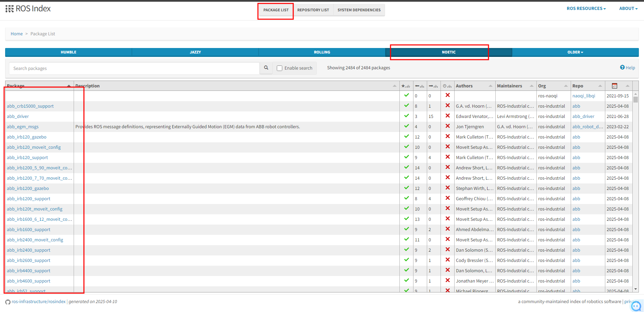Open About dropdown menu
Image resolution: width=644 pixels, height=312 pixels.
coord(628,9)
